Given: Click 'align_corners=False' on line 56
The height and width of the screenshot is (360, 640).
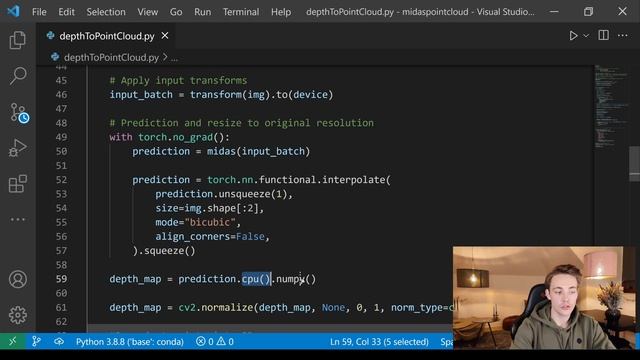Looking at the screenshot, I should coord(210,237).
